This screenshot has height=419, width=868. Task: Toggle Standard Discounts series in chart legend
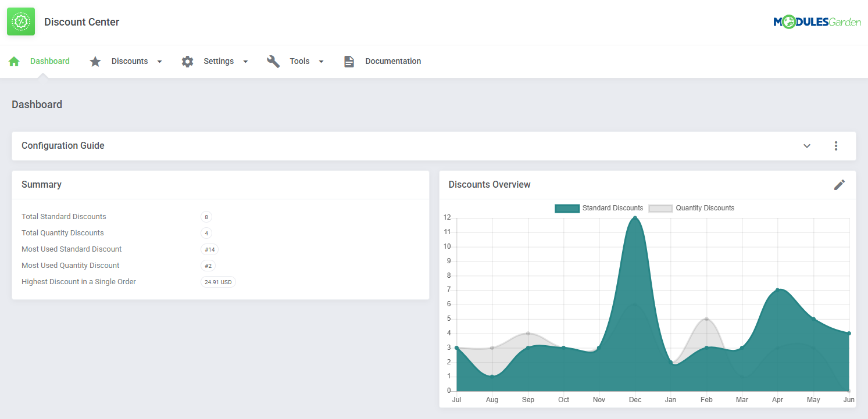[612, 208]
